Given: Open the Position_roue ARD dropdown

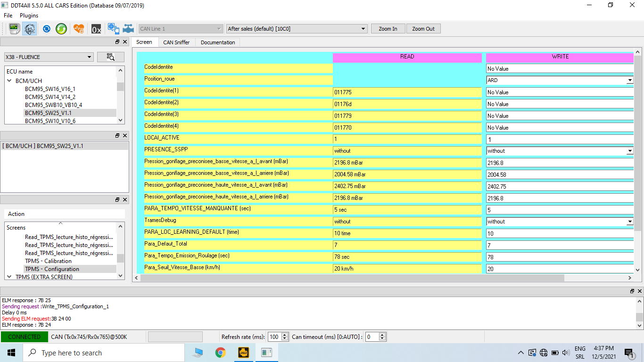Looking at the screenshot, I should pos(630,81).
